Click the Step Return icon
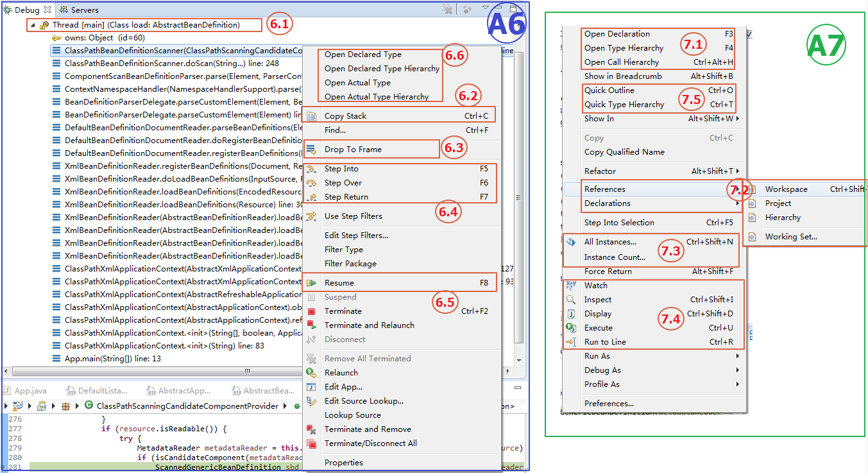 point(311,196)
